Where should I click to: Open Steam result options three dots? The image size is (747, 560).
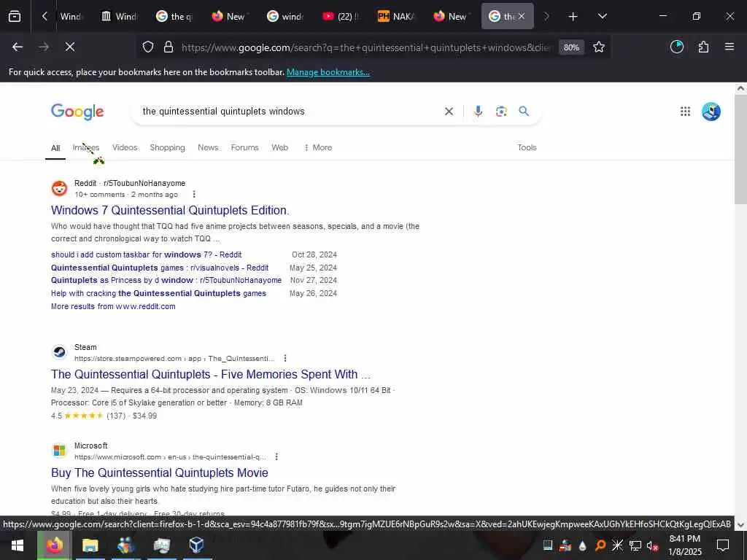(285, 359)
